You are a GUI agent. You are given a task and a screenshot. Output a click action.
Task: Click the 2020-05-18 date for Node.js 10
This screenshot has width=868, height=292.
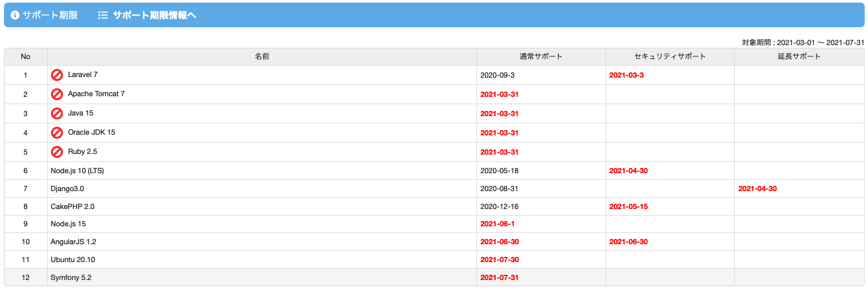point(499,171)
